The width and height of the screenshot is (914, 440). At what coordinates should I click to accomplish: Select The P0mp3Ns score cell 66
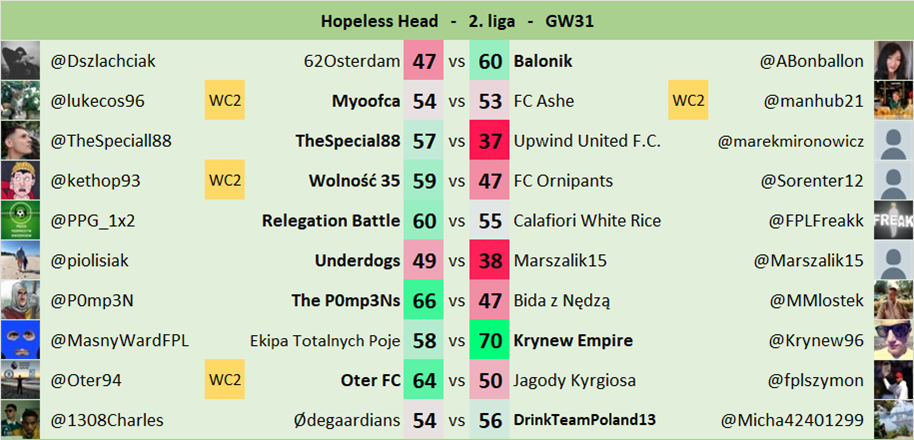pyautogui.click(x=424, y=301)
